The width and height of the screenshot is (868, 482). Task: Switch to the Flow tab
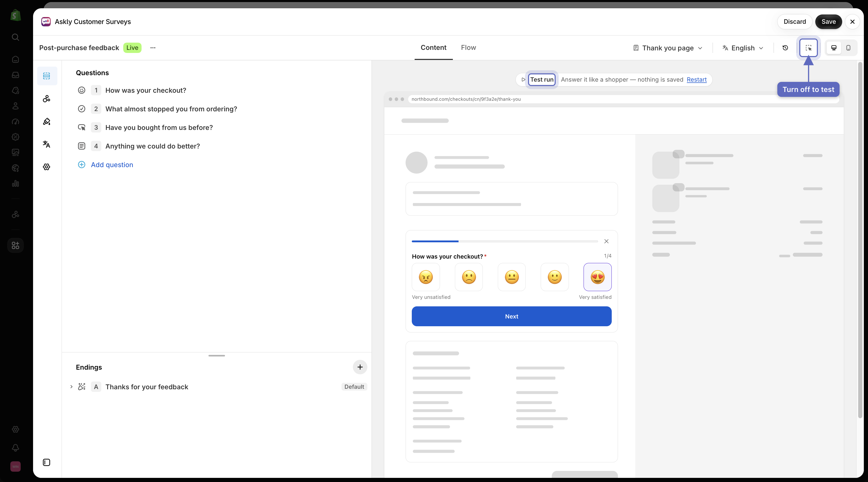pos(468,48)
